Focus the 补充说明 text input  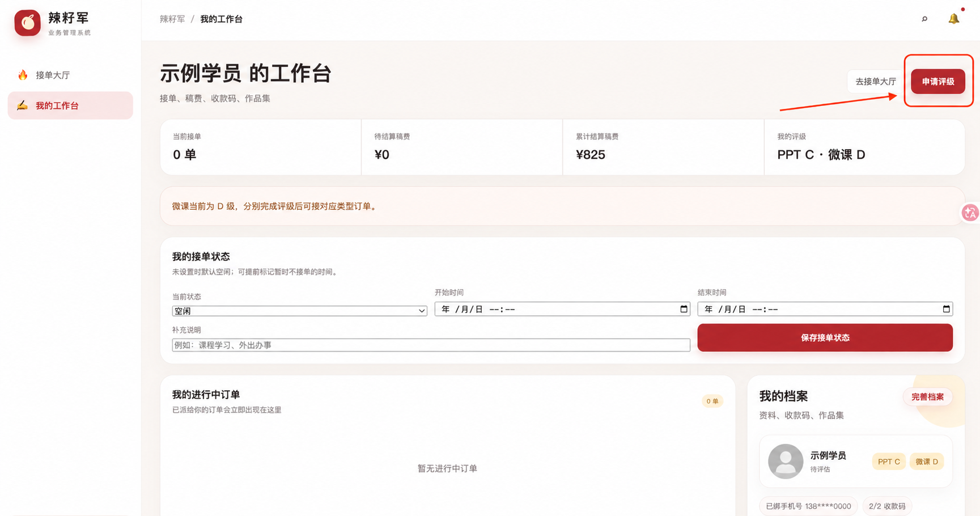(431, 345)
